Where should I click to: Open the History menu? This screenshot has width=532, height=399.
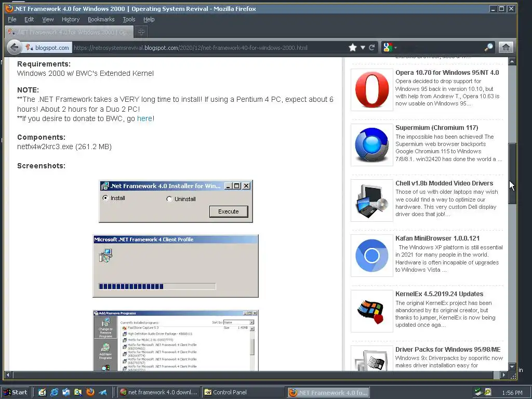pos(71,19)
